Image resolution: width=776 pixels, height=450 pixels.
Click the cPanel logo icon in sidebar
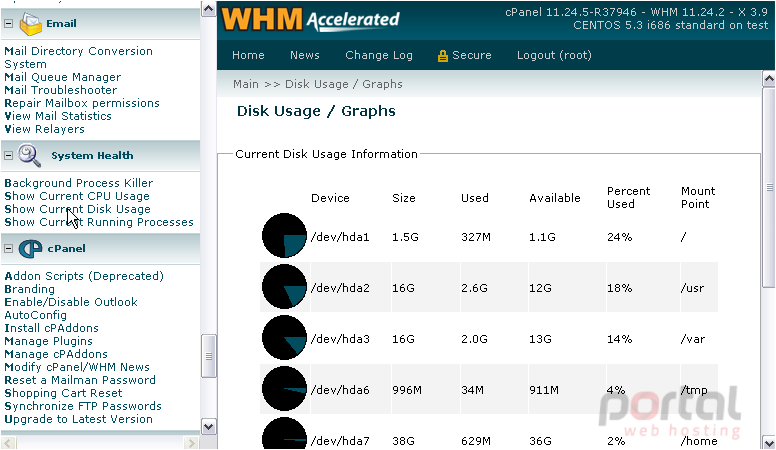click(31, 249)
